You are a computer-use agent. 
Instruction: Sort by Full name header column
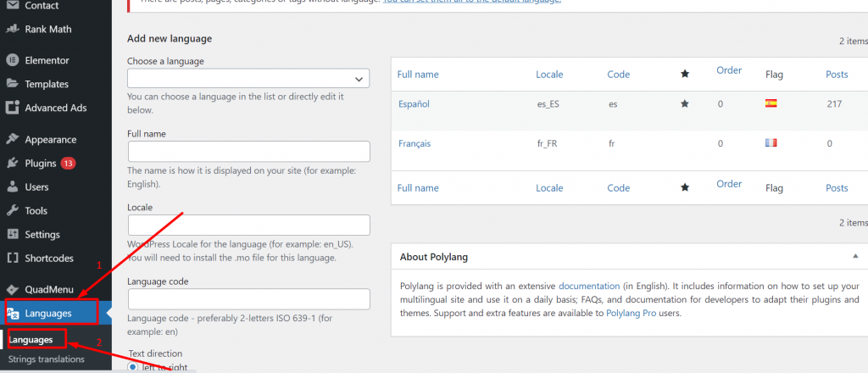(x=418, y=74)
